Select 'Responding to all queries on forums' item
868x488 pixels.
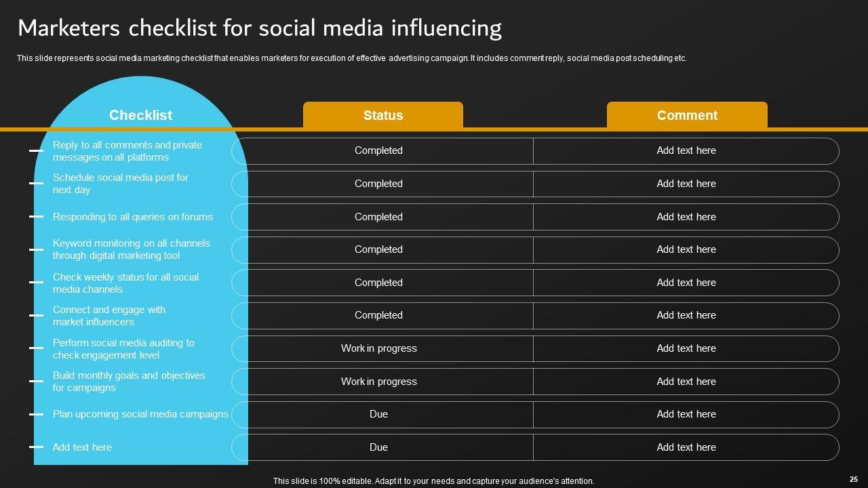click(x=133, y=217)
